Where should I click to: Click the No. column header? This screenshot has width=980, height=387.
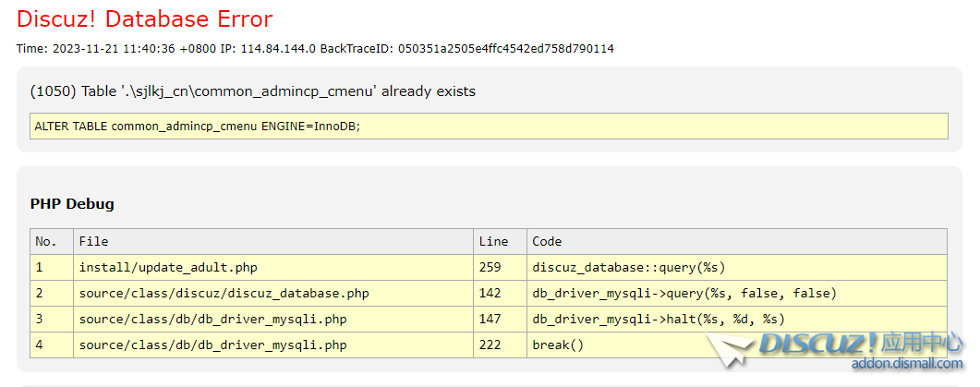(46, 241)
